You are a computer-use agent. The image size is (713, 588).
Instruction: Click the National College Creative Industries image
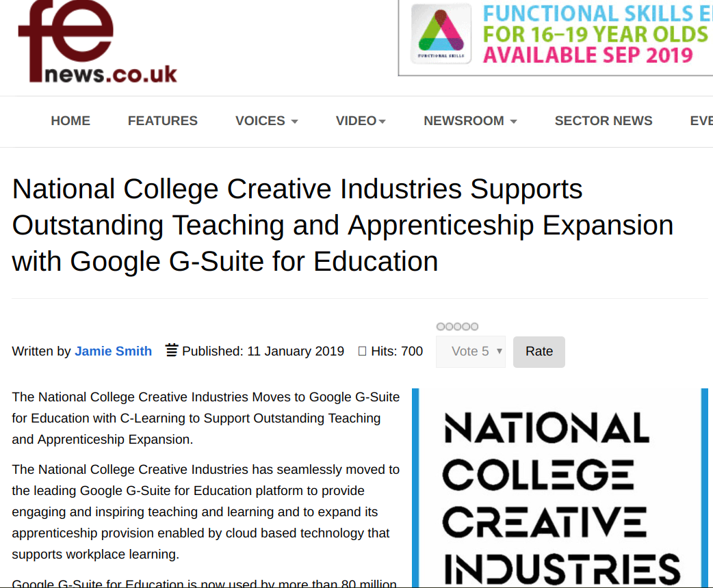(561, 489)
